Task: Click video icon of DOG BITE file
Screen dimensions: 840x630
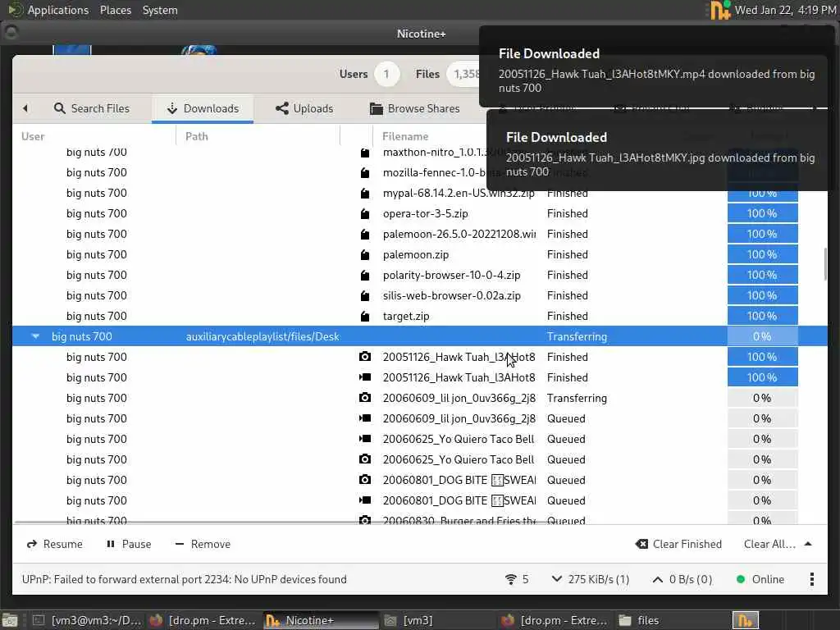Action: [365, 500]
